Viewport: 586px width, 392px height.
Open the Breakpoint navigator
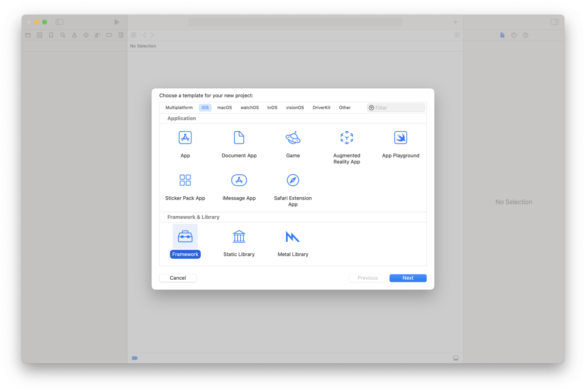coord(109,35)
